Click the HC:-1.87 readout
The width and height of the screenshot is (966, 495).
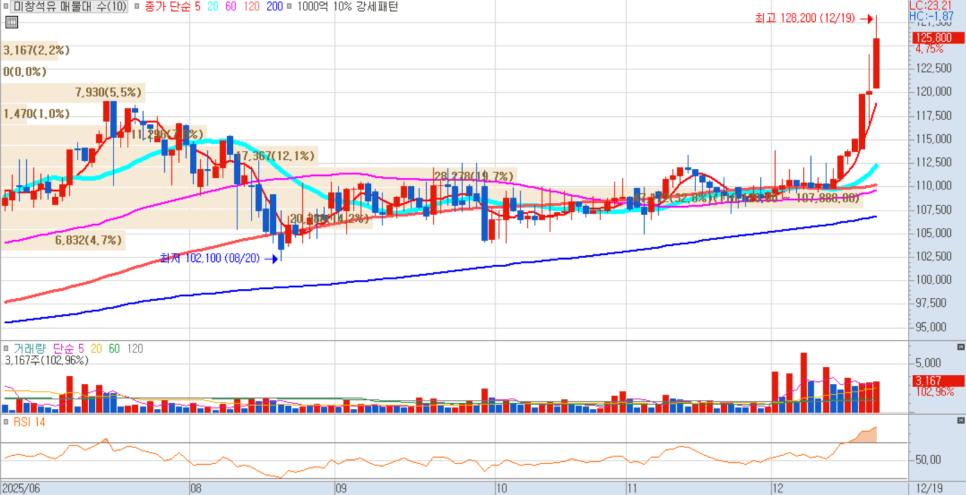click(932, 15)
